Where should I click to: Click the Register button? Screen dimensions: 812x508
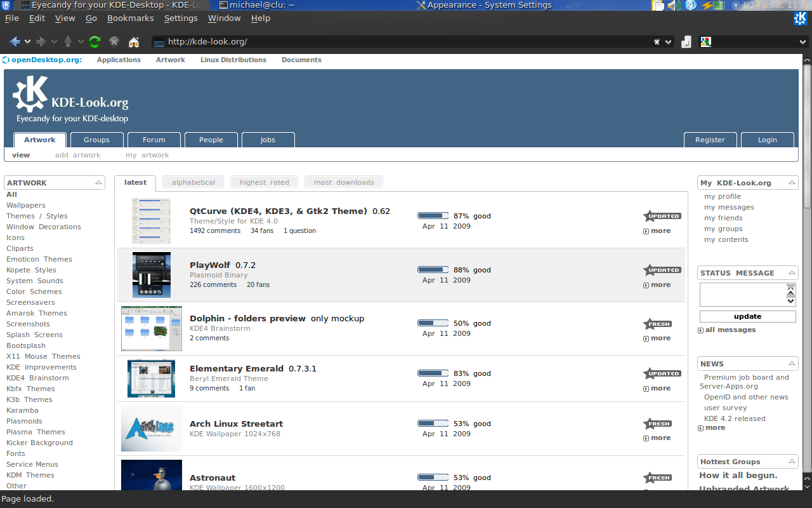(710, 140)
